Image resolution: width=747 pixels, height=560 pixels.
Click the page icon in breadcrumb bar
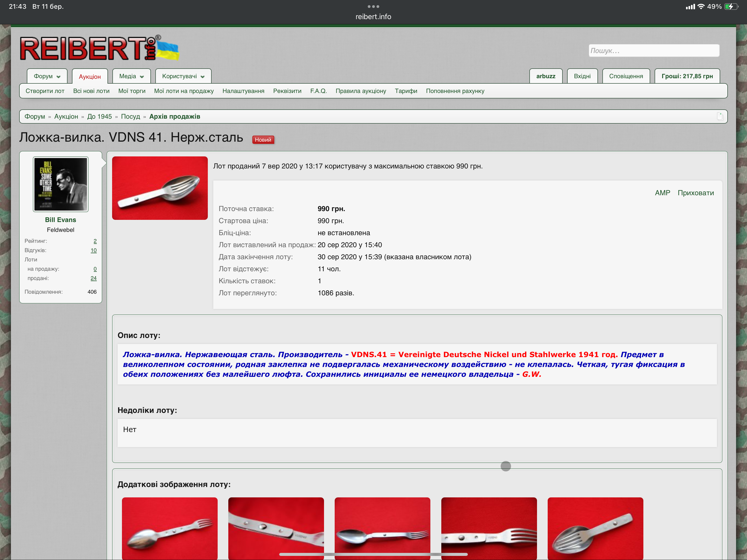720,116
